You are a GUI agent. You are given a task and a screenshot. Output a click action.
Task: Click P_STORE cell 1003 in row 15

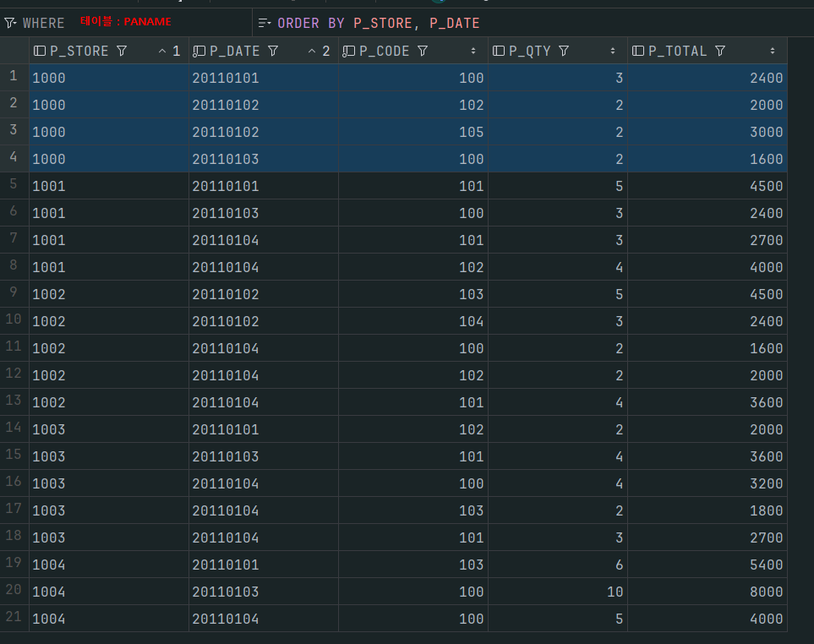point(109,456)
